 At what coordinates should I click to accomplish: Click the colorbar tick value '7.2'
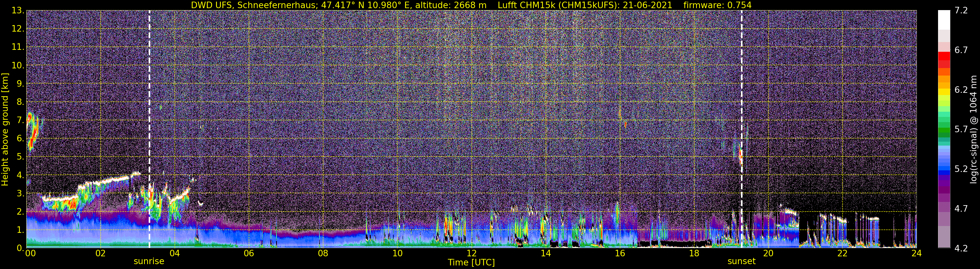[961, 11]
